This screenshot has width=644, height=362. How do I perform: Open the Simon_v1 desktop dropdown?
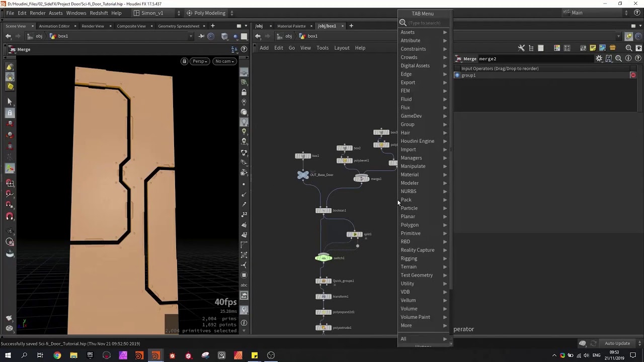pyautogui.click(x=157, y=13)
